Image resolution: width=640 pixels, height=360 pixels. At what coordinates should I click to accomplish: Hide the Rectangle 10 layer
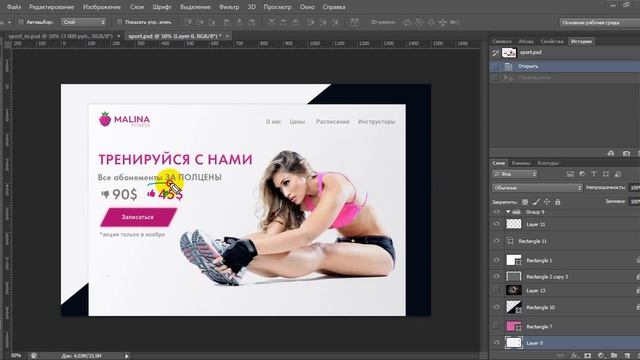pos(496,307)
